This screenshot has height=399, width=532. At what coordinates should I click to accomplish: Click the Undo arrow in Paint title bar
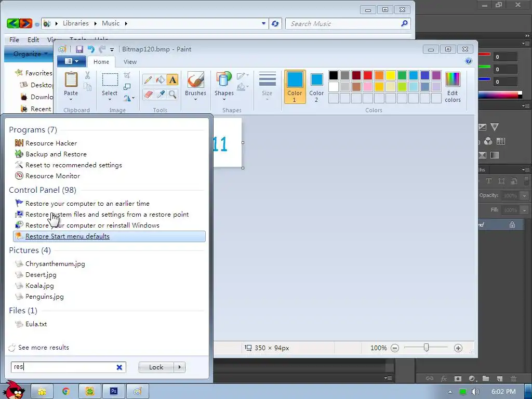(x=91, y=49)
